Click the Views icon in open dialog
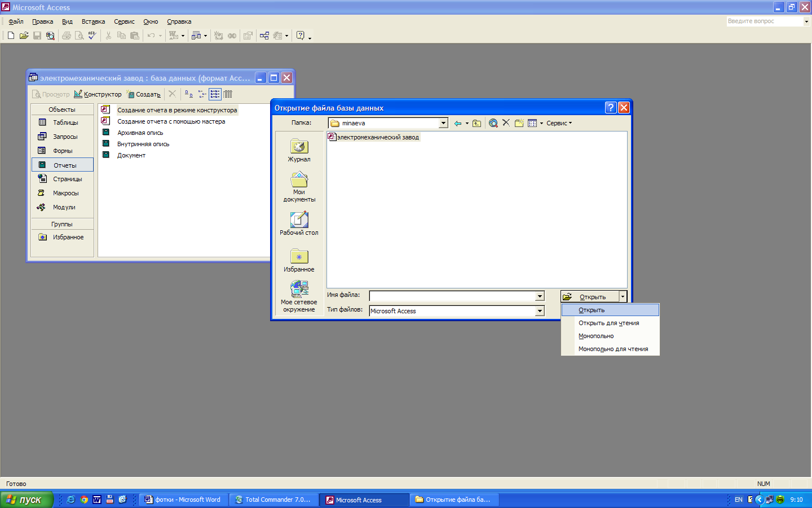 (532, 123)
